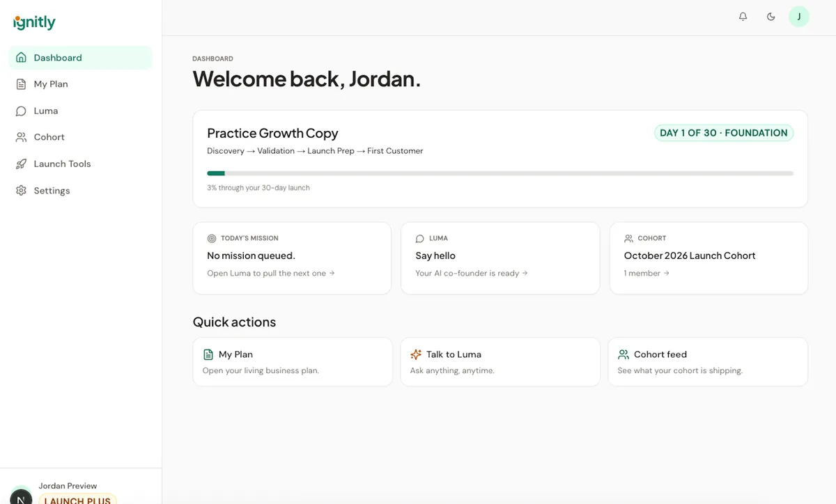
Task: Click '3% through your 30-day launch' text
Action: pyautogui.click(x=258, y=188)
